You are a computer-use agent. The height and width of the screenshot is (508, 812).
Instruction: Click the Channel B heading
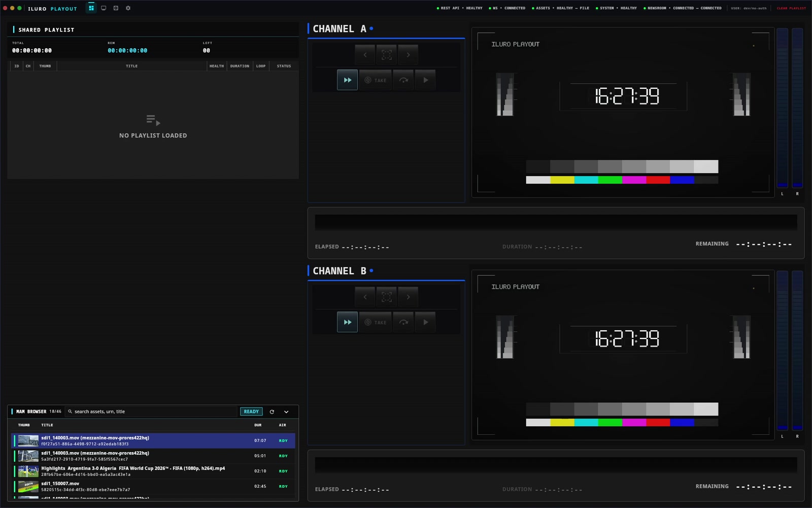[340, 271]
